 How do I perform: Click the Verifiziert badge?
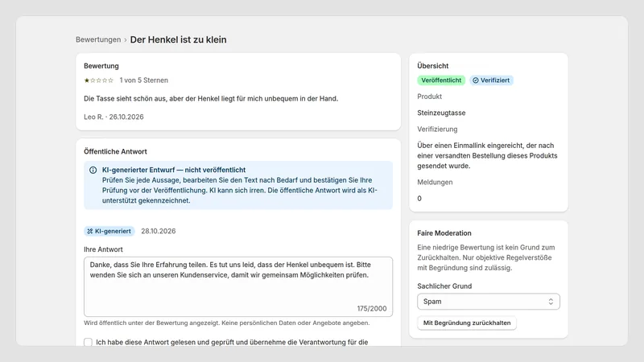click(491, 80)
